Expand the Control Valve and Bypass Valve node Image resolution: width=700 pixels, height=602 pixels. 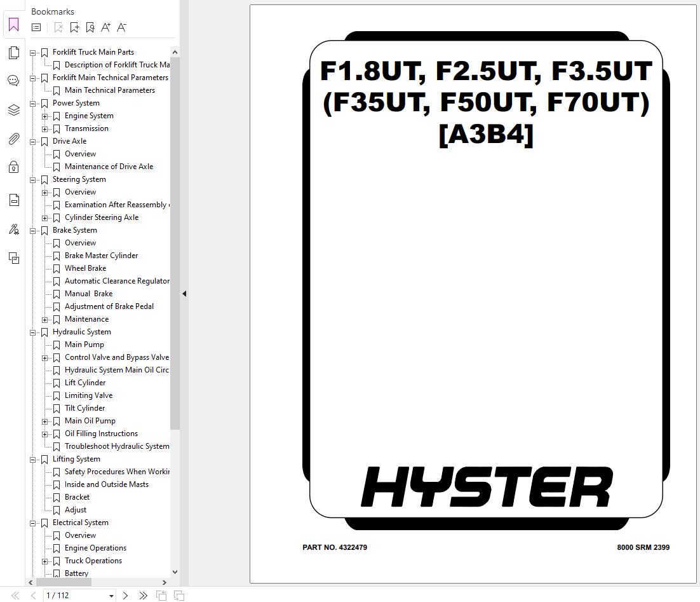click(x=44, y=358)
